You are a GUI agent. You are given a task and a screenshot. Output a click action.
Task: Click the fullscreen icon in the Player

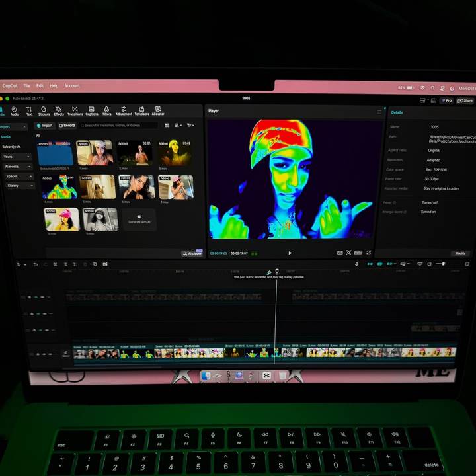369,253
